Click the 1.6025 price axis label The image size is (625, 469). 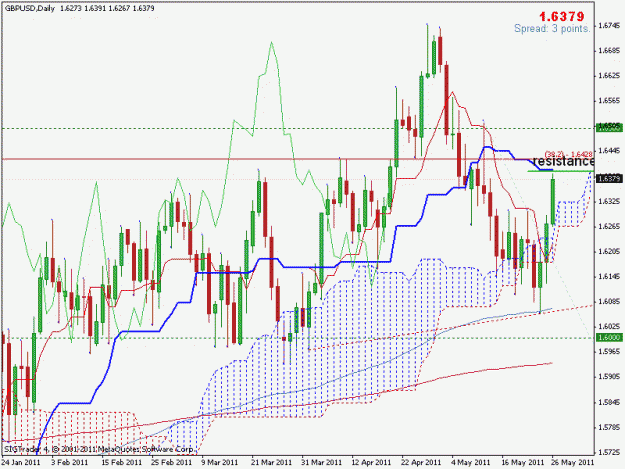(x=609, y=327)
